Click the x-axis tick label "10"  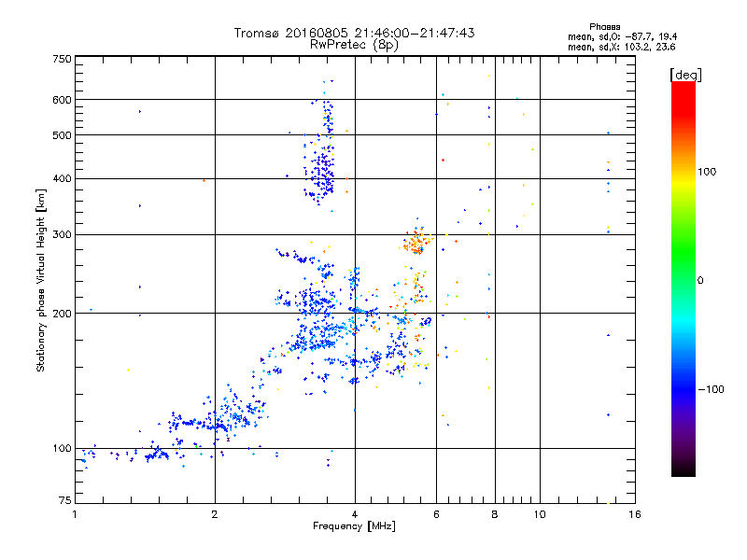point(540,514)
